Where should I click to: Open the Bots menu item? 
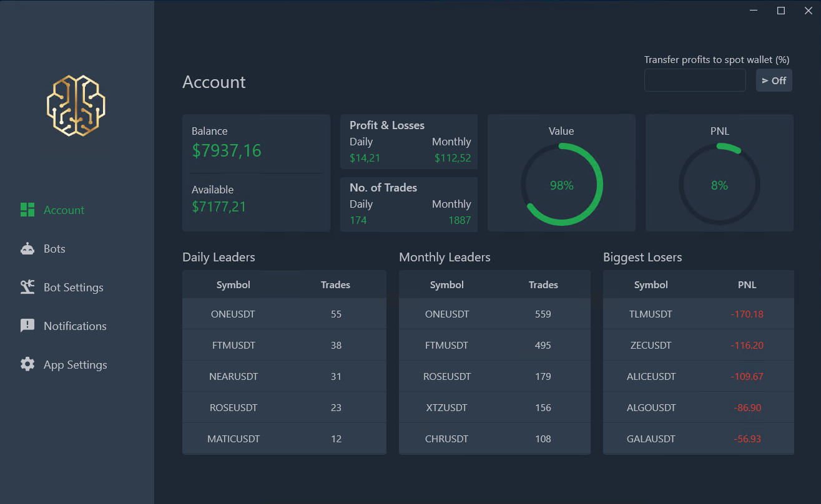54,249
